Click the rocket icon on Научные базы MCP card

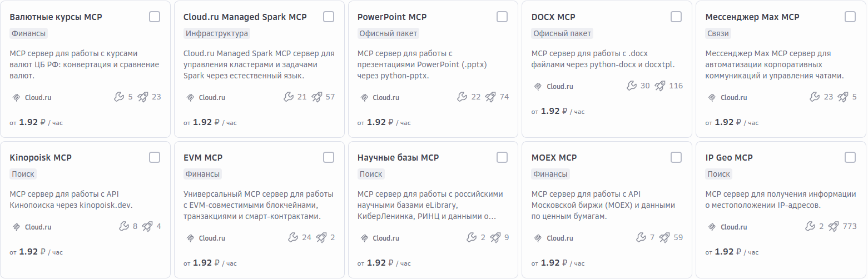(x=490, y=237)
